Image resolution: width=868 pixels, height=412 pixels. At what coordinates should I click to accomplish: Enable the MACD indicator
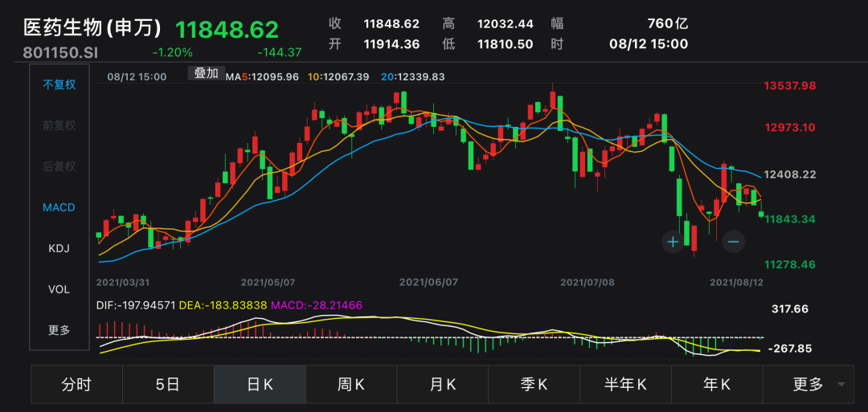tap(59, 207)
